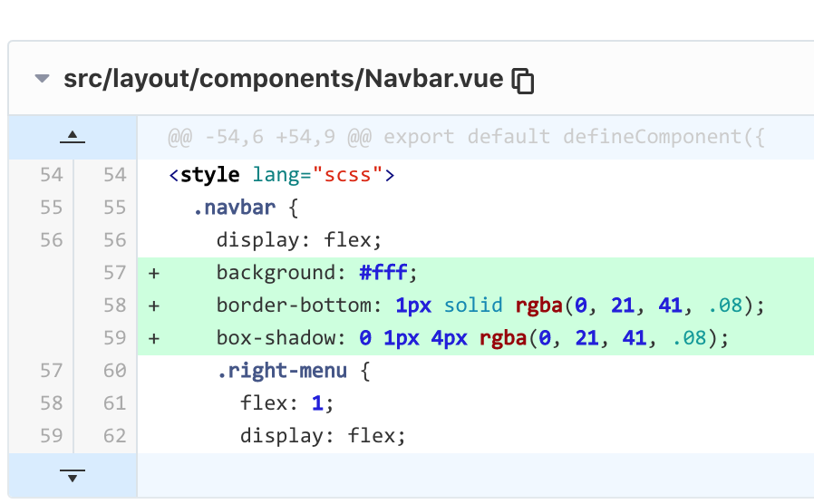Select new line number 60
The height and width of the screenshot is (504, 814).
coord(115,371)
